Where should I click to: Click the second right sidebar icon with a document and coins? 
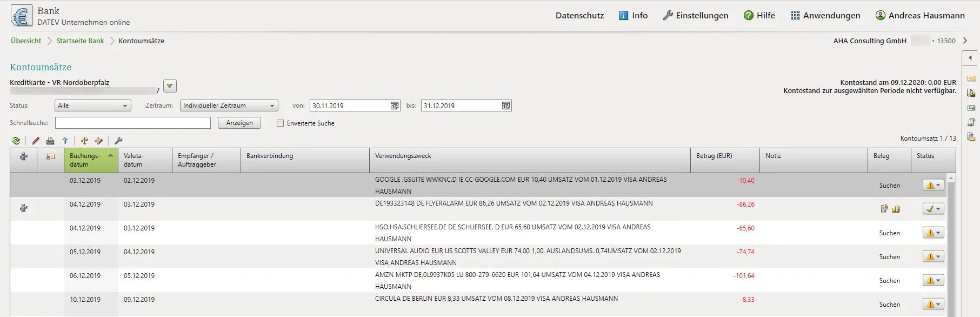(971, 94)
